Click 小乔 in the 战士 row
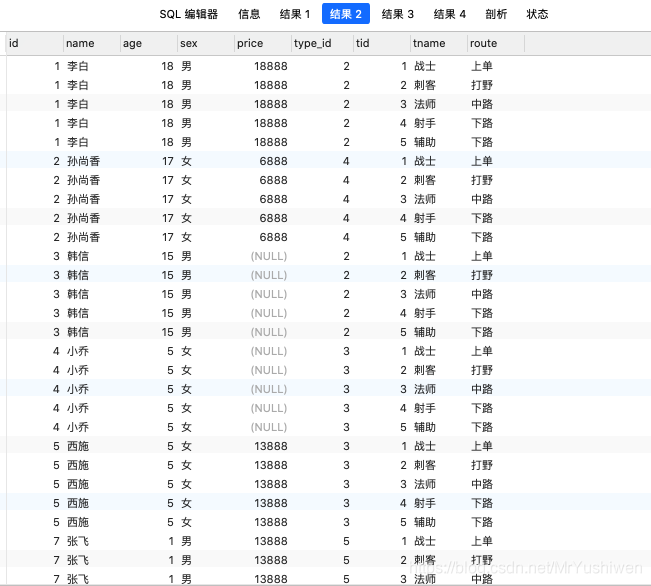The width and height of the screenshot is (651, 586). click(x=78, y=351)
